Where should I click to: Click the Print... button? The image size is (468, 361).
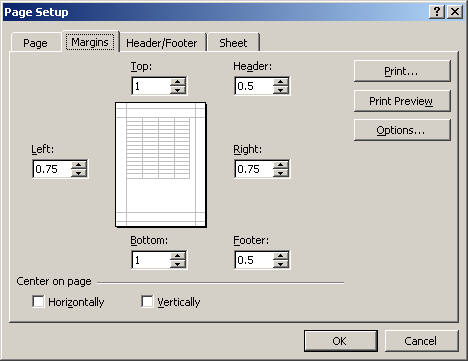402,71
